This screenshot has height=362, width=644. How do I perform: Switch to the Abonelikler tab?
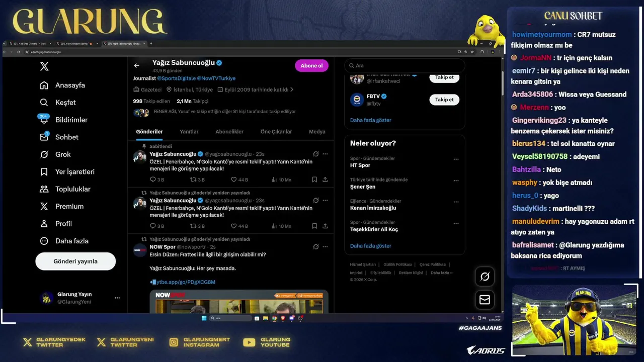[229, 132]
